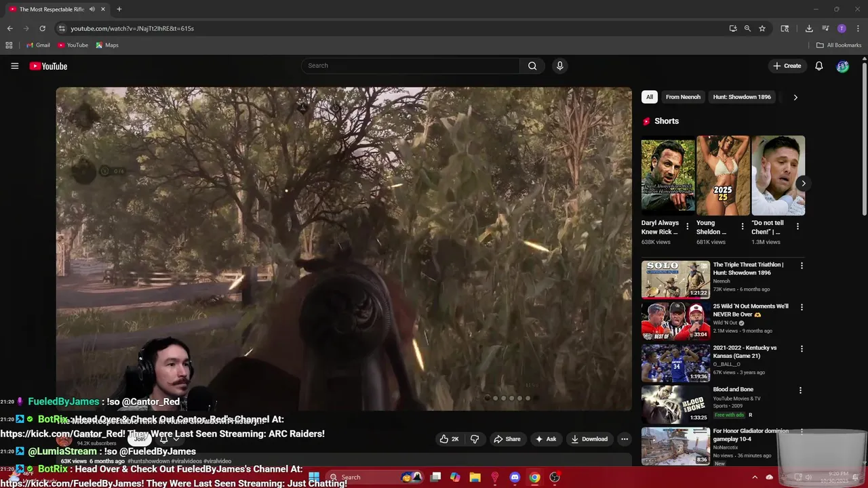Image resolution: width=868 pixels, height=488 pixels.
Task: Open the Blood and Bone movie
Action: tap(733, 390)
